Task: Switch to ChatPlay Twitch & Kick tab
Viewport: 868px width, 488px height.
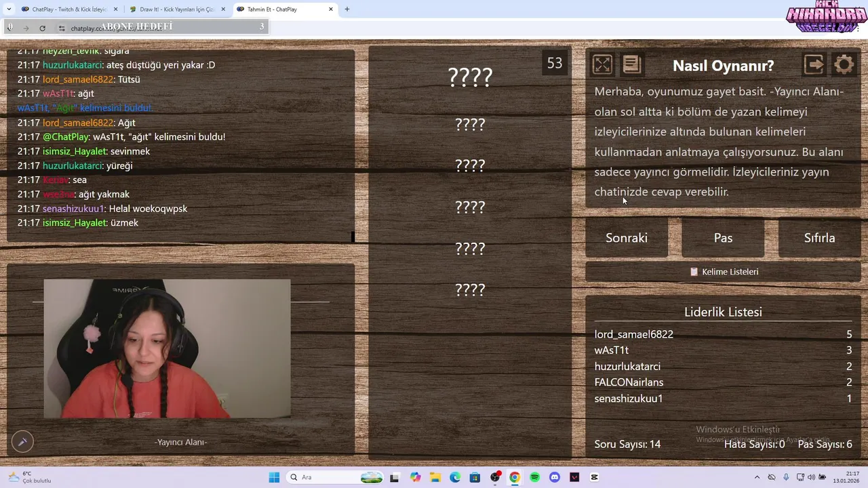Action: click(x=69, y=9)
